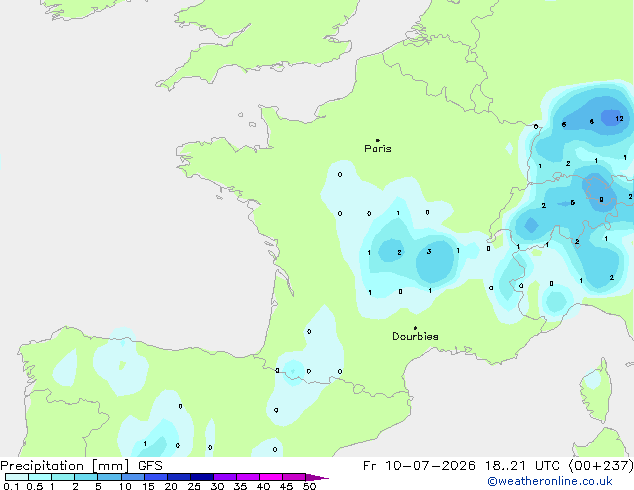This screenshot has height=490, width=634.
Task: Click the Paris city label
Action: pos(378,149)
